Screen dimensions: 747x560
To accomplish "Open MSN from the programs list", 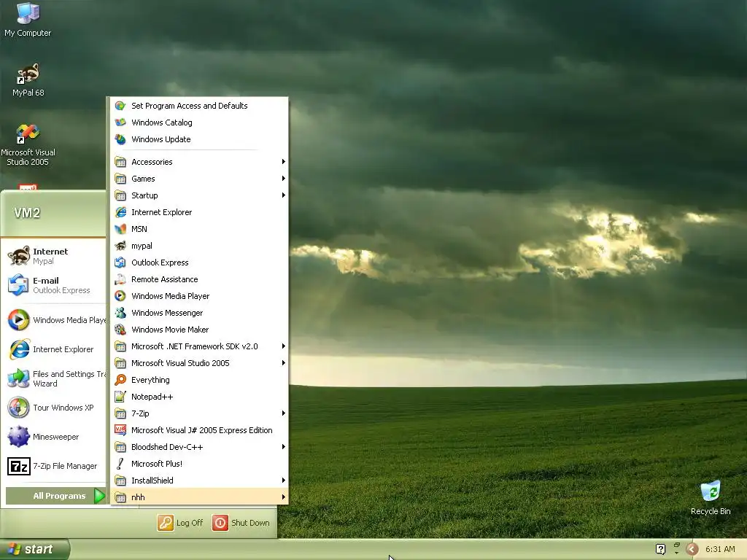I will [x=200, y=229].
